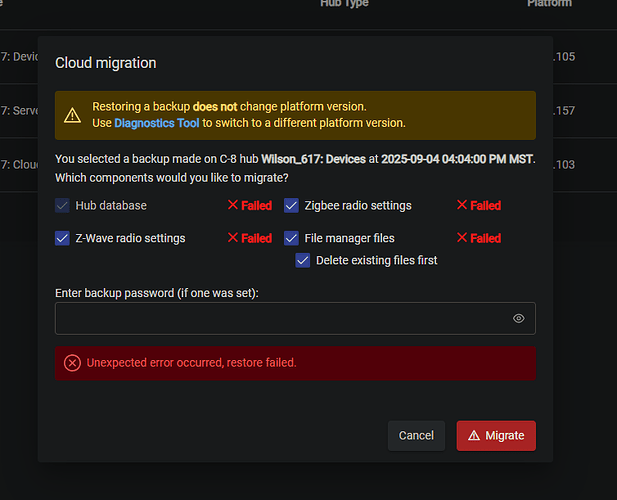Uncheck Z-Wave radio settings checkbox

click(x=62, y=238)
